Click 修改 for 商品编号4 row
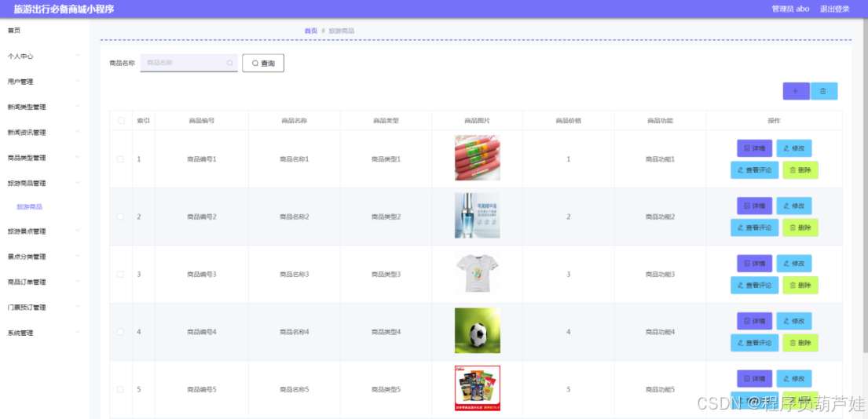The width and height of the screenshot is (868, 419). pyautogui.click(x=794, y=321)
